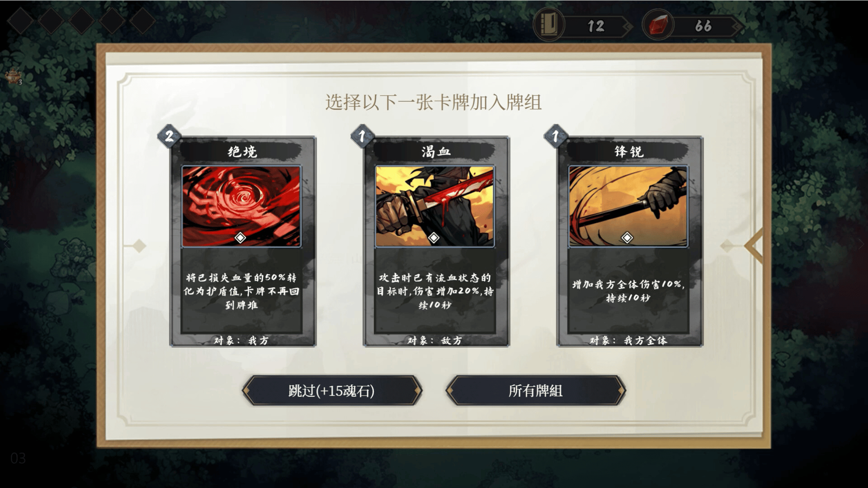Click the card deck book icon
This screenshot has width=868, height=488.
(549, 25)
